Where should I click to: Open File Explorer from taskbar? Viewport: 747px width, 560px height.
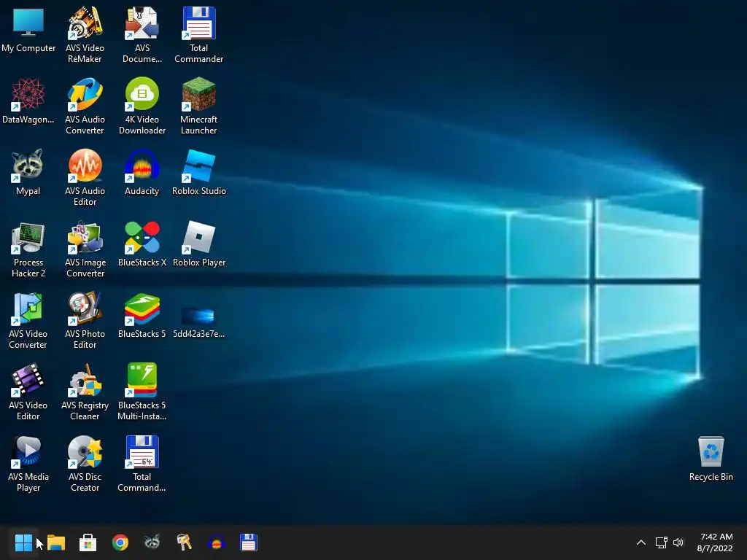tap(55, 542)
